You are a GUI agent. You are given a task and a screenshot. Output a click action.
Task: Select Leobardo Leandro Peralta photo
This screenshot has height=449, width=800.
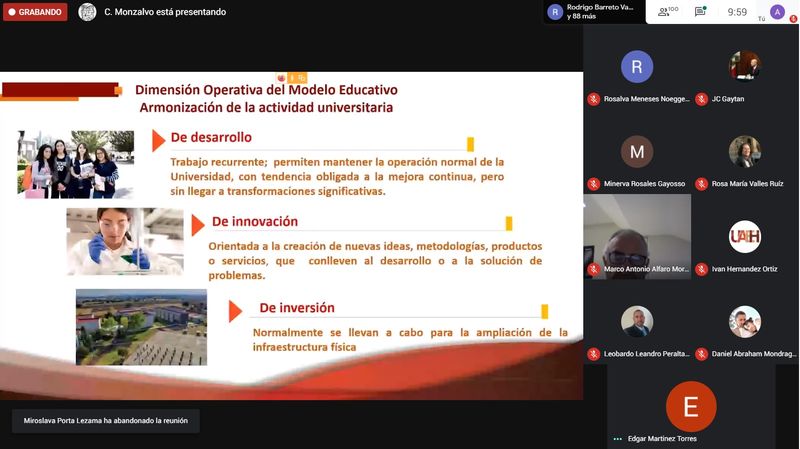[637, 321]
